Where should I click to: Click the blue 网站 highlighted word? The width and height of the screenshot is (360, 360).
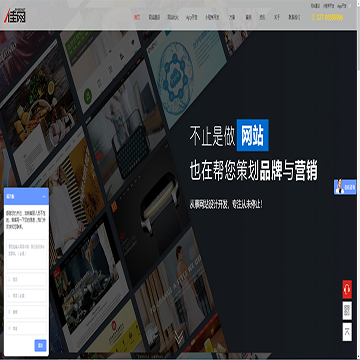click(x=253, y=135)
